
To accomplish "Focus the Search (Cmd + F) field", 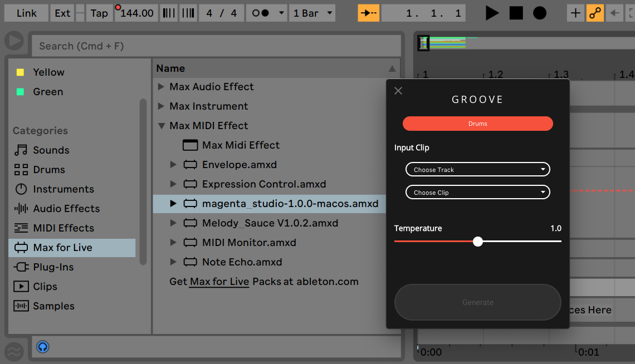I will click(216, 46).
